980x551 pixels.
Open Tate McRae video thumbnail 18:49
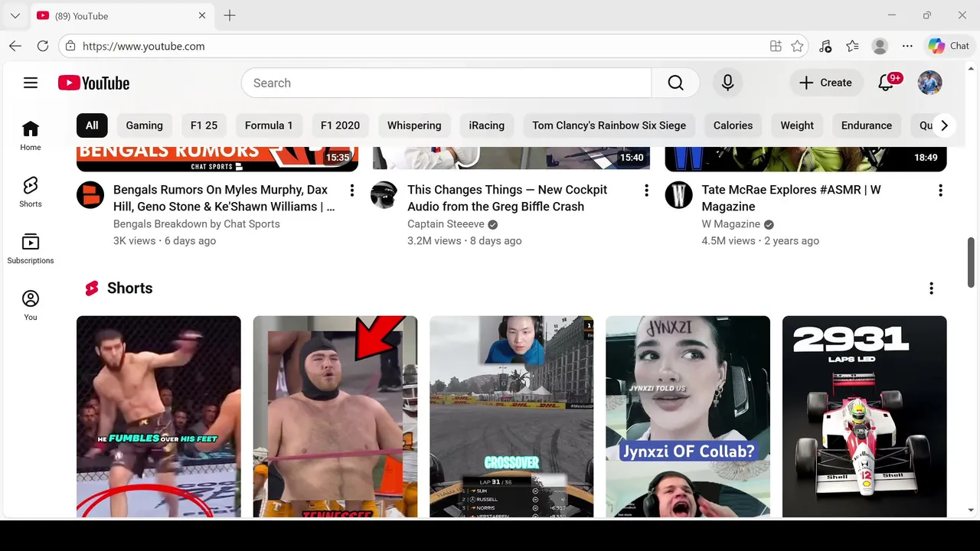pyautogui.click(x=805, y=158)
